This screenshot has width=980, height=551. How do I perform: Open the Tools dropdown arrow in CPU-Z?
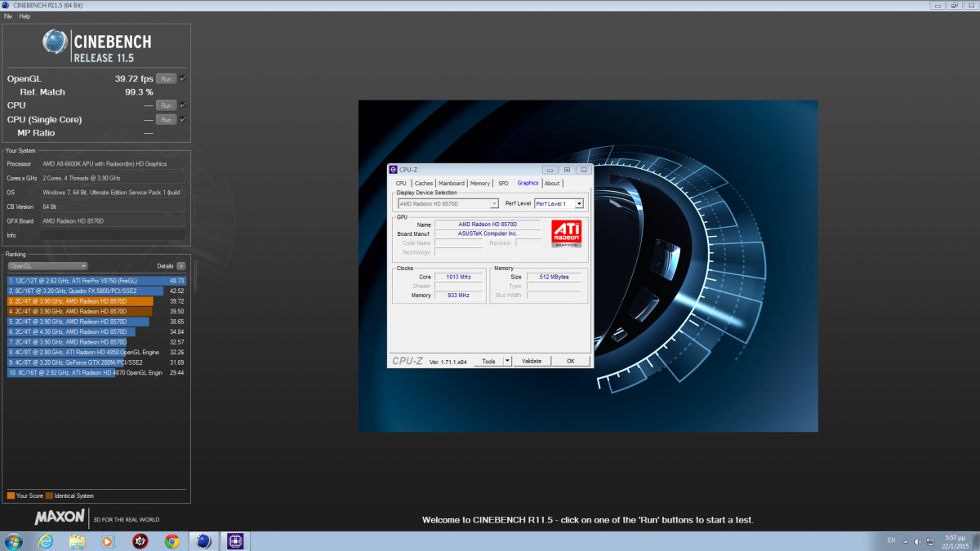(506, 361)
